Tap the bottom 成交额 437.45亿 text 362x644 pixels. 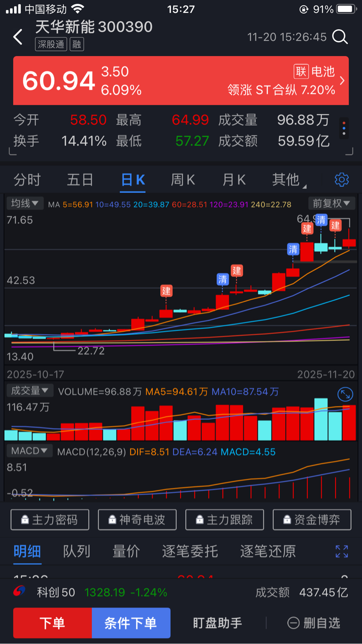(301, 592)
